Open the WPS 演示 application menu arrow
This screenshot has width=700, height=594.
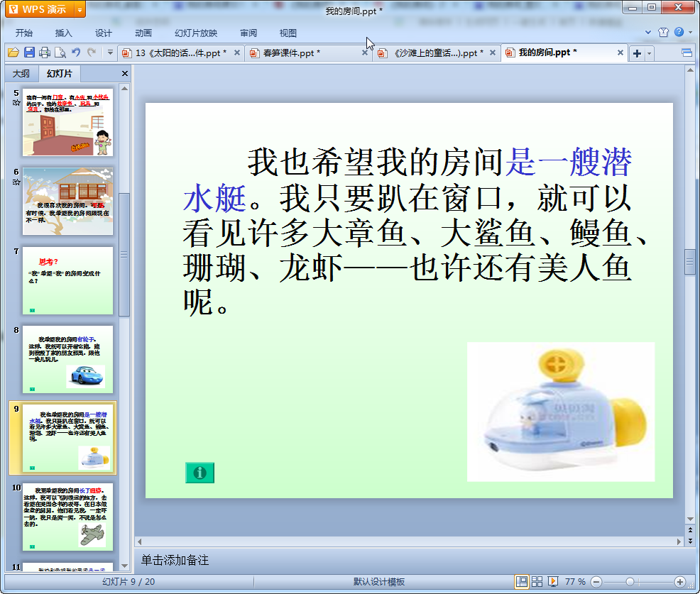click(80, 9)
